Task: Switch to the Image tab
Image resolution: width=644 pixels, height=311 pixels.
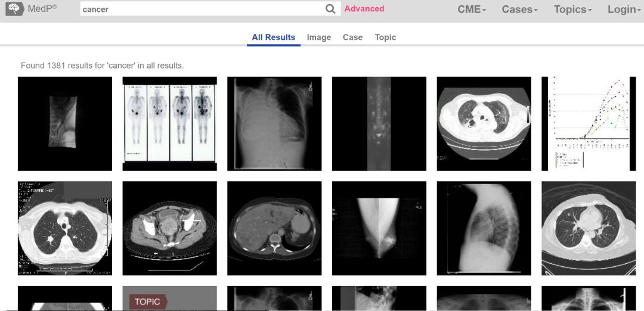Action: 318,38
